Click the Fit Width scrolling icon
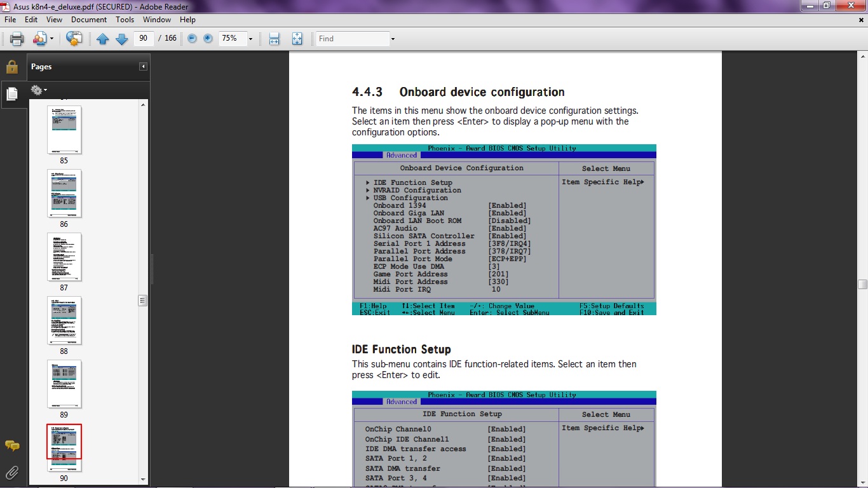 275,39
